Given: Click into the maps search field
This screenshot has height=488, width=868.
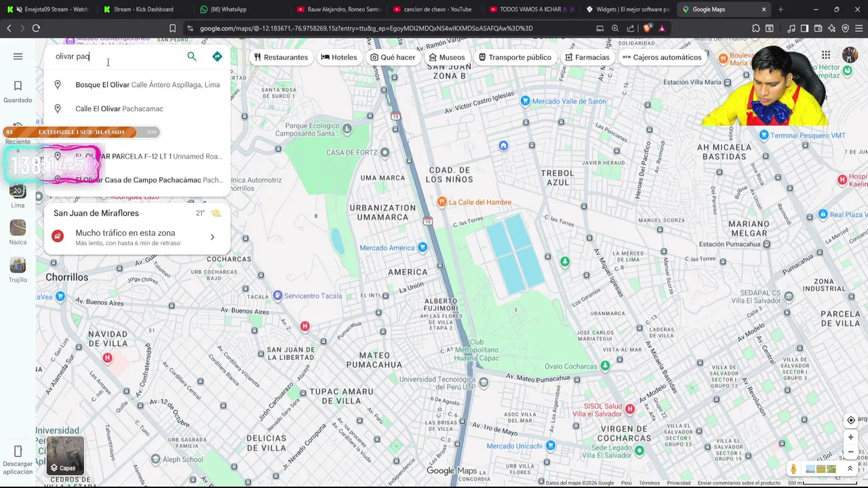Looking at the screenshot, I should click(119, 56).
